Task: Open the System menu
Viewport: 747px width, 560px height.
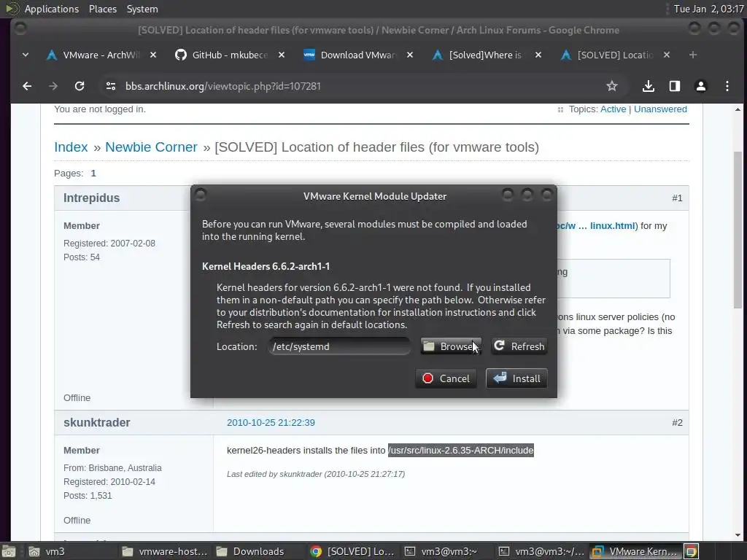Action: (x=142, y=9)
